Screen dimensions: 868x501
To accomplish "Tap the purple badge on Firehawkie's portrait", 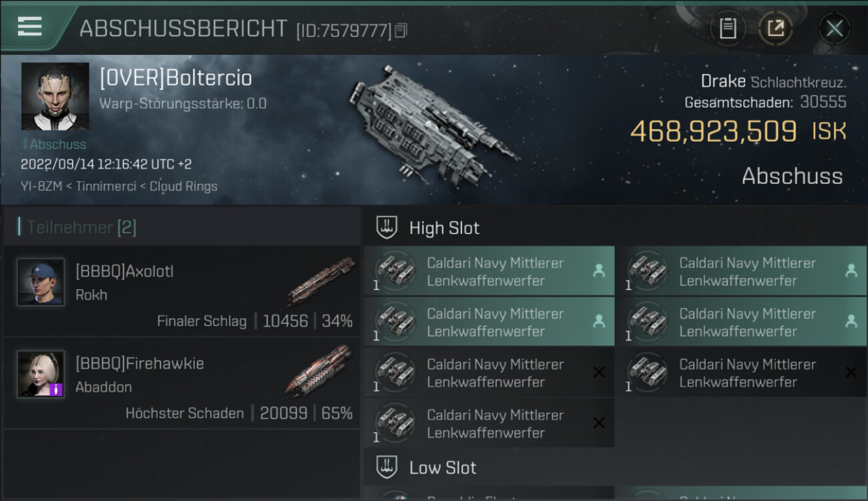I will [56, 389].
